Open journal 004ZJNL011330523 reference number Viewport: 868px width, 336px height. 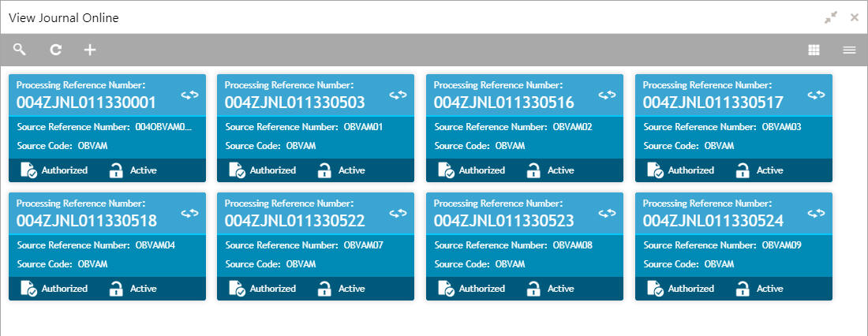pyautogui.click(x=503, y=221)
